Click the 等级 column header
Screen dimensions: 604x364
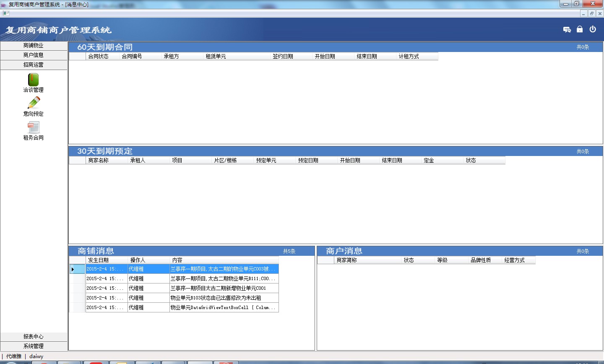point(452,260)
